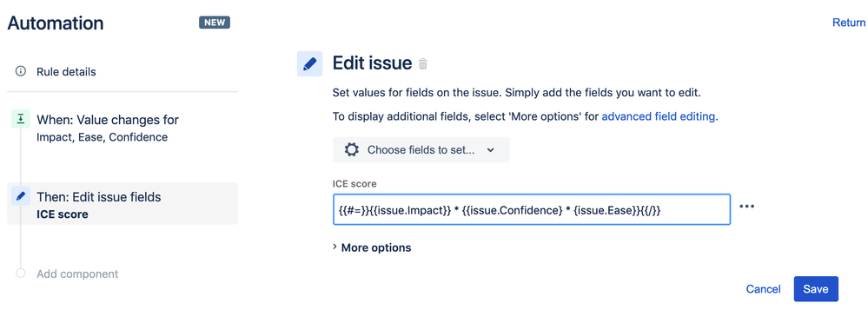Image resolution: width=868 pixels, height=336 pixels.
Task: Expand the More options section
Action: tap(372, 247)
